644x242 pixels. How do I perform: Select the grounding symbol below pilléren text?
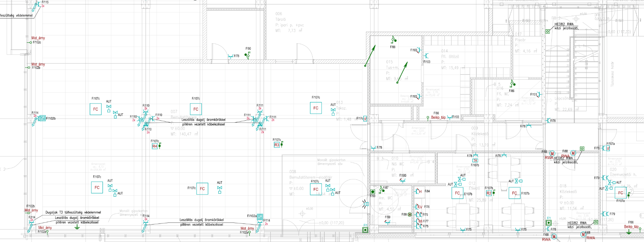click(77, 228)
